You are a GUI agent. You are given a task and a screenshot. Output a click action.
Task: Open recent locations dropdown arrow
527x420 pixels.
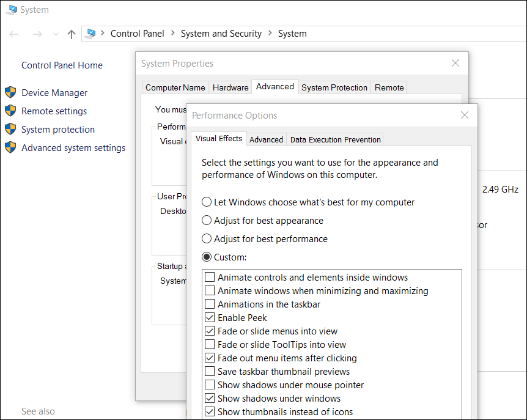(x=56, y=34)
